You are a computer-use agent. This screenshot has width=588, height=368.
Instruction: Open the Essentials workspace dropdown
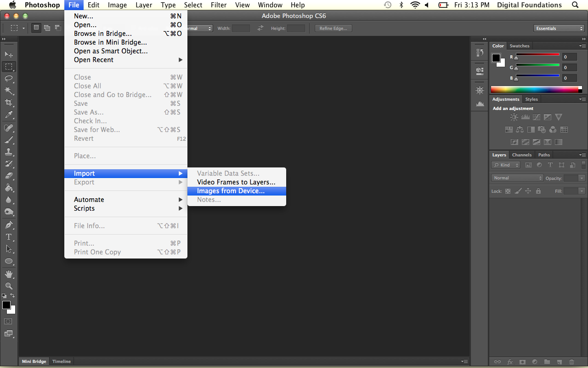pyautogui.click(x=559, y=29)
